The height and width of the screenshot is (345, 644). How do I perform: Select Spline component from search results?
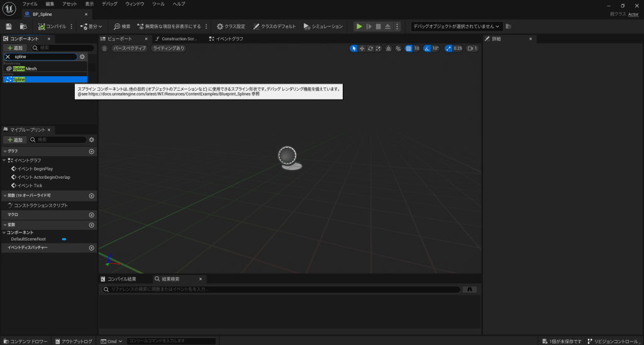coord(19,79)
